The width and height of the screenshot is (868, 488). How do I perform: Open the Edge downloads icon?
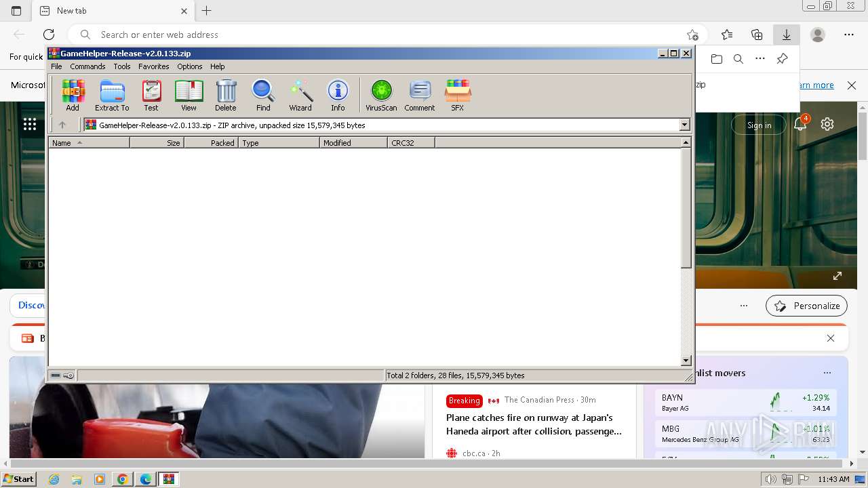click(x=787, y=35)
